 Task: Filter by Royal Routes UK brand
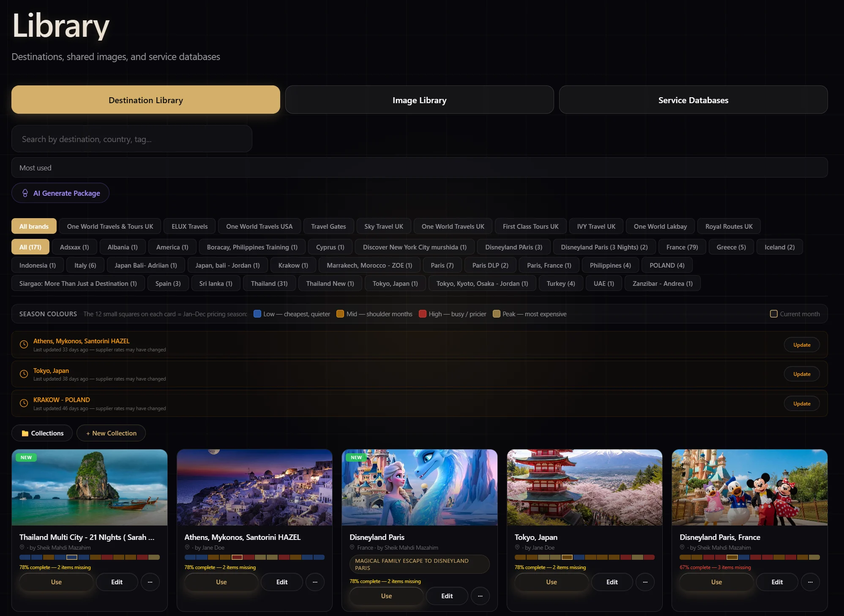tap(729, 226)
